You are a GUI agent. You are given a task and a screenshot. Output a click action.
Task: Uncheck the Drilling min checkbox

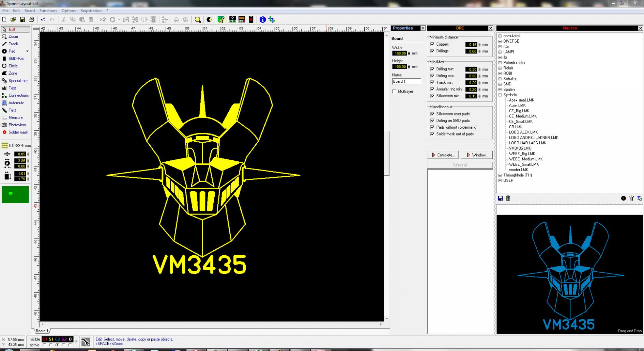click(432, 69)
